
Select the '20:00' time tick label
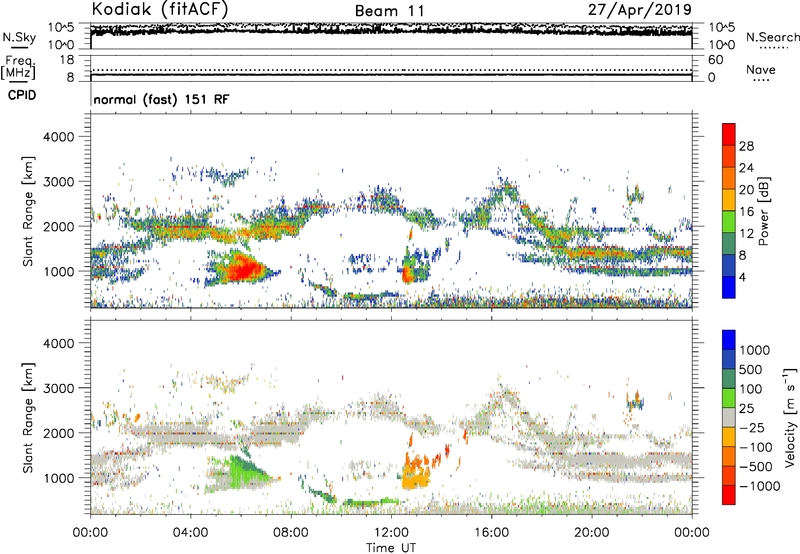(x=591, y=533)
